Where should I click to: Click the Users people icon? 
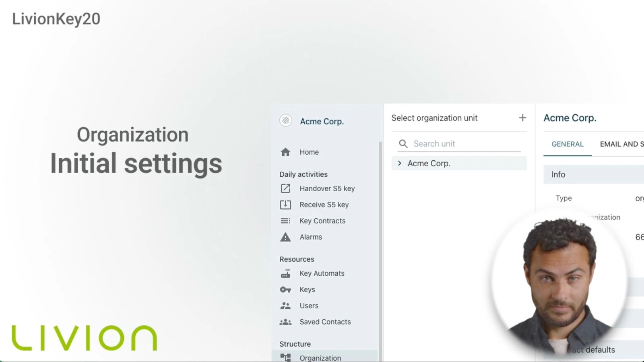click(x=285, y=306)
